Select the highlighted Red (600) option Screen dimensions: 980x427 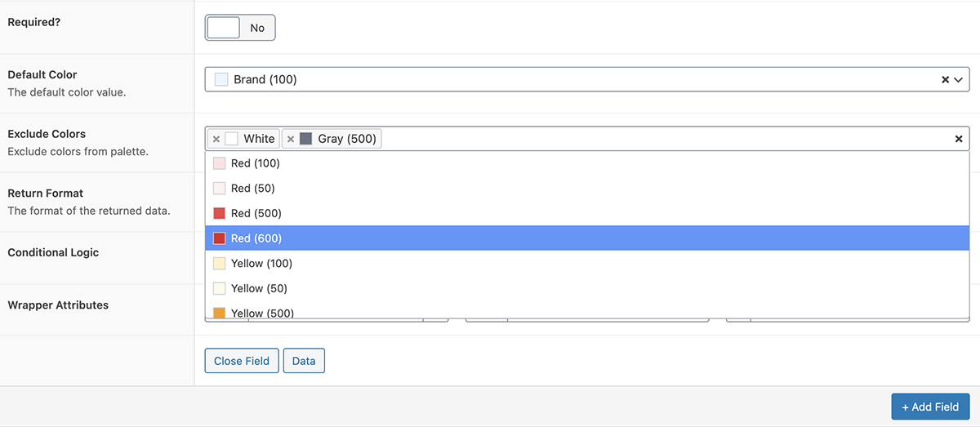click(256, 238)
